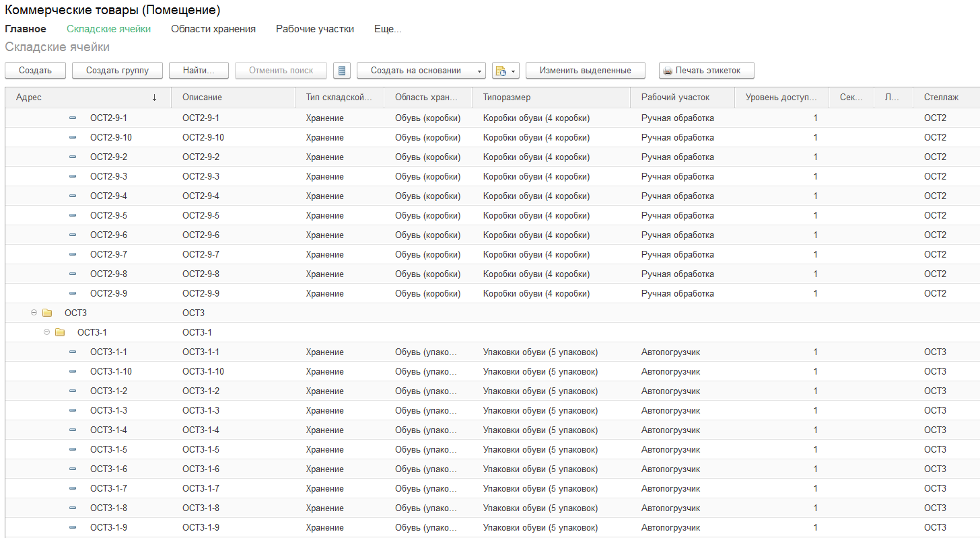Image resolution: width=980 pixels, height=538 pixels.
Task: Click the item icon beside ОСТ3-1-7
Action: pyautogui.click(x=73, y=489)
